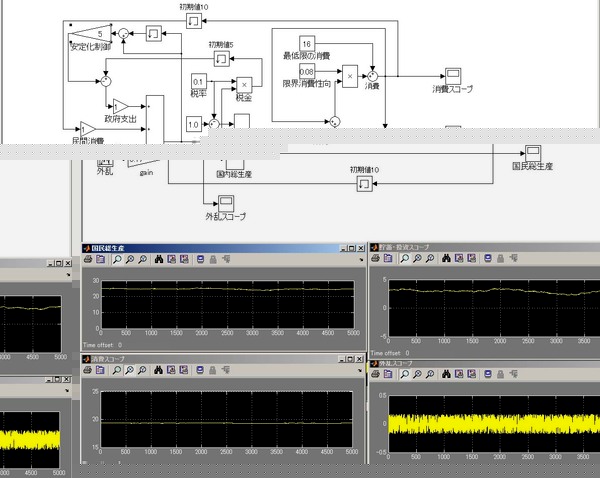Select Zoom Y-axis tool in 国民総生産 scope
Viewport: 600px width, 478px height.
click(x=143, y=258)
